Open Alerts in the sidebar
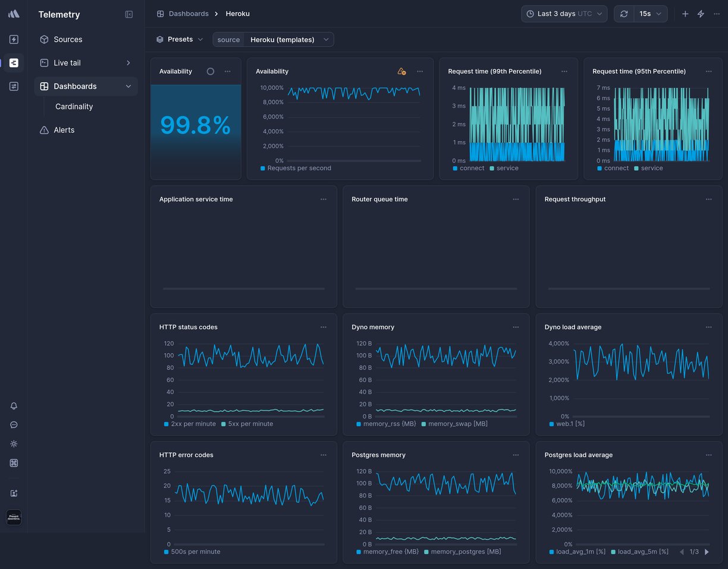 click(86, 130)
